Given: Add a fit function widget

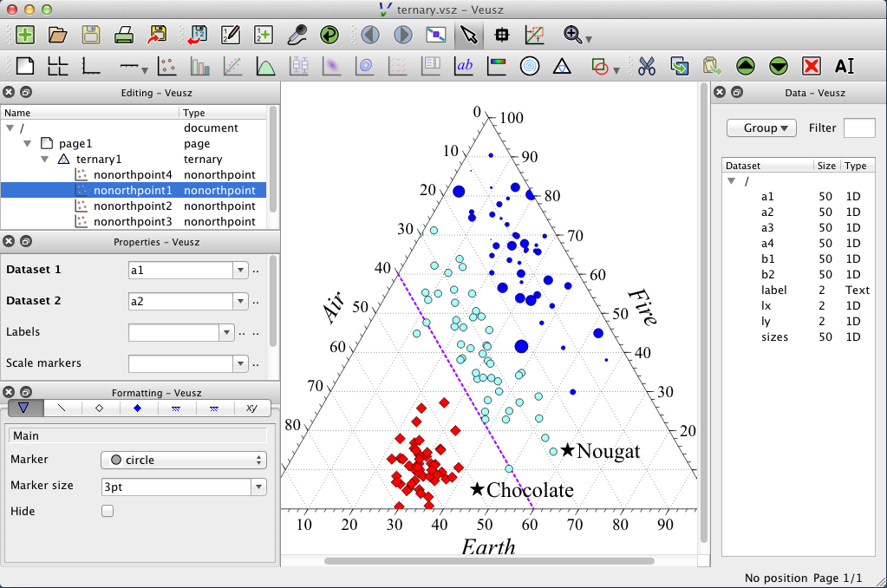Looking at the screenshot, I should [232, 66].
